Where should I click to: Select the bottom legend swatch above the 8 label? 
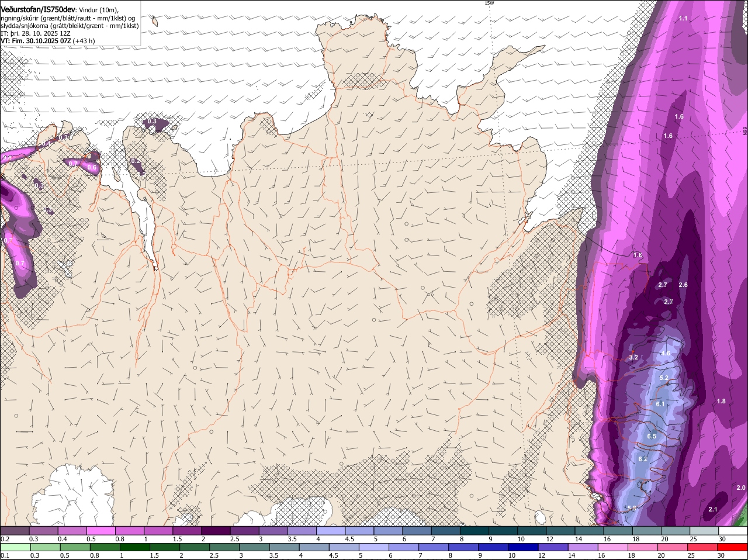463,547
